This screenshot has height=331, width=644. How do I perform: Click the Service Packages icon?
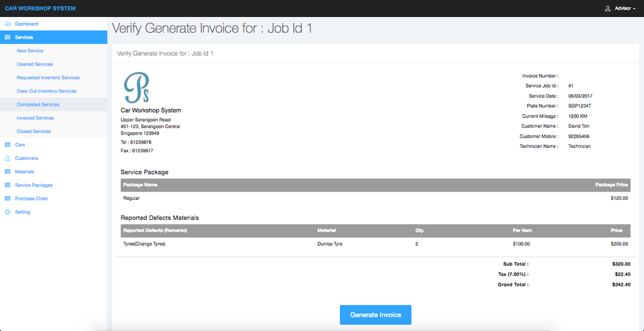tap(8, 185)
